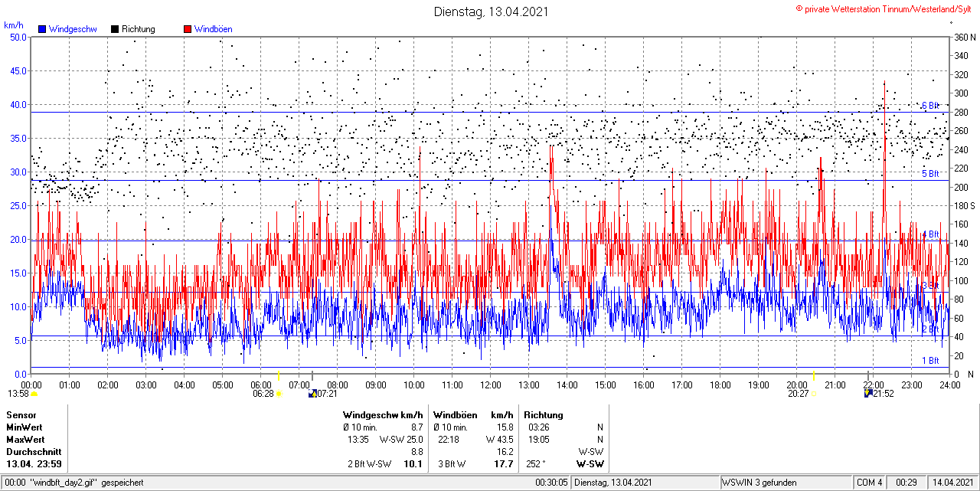Screen dimensions: 980x491
Task: Click the sunrise icon beside 06:28
Action: (x=279, y=394)
